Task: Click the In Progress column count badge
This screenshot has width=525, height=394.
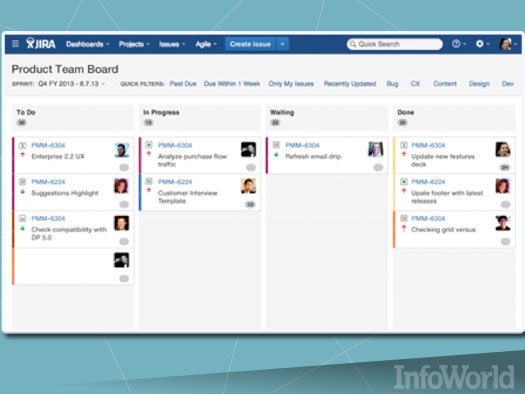Action: (x=148, y=123)
